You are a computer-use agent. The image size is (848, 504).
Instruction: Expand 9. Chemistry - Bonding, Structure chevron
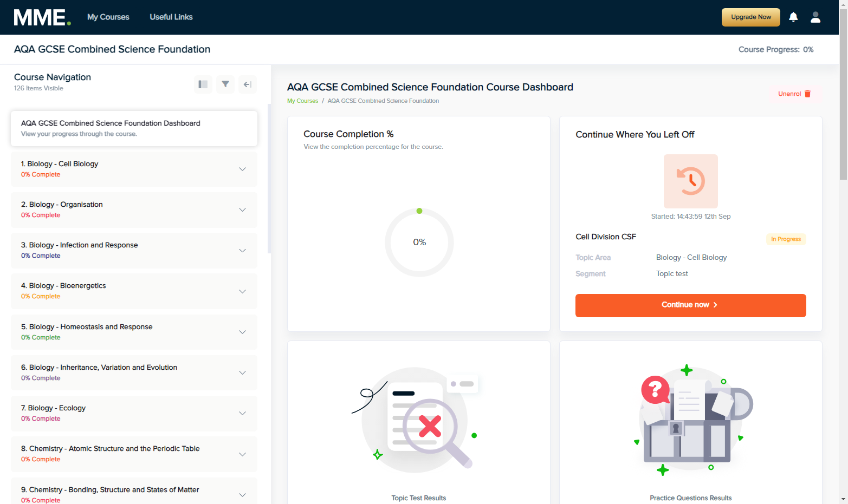(x=242, y=495)
